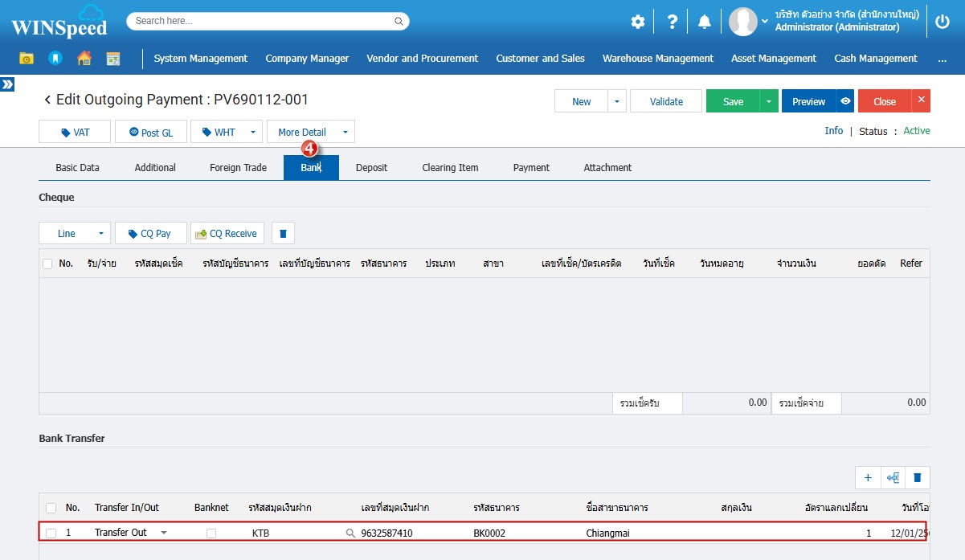
Task: Delete cheque line with trash icon
Action: pos(283,234)
